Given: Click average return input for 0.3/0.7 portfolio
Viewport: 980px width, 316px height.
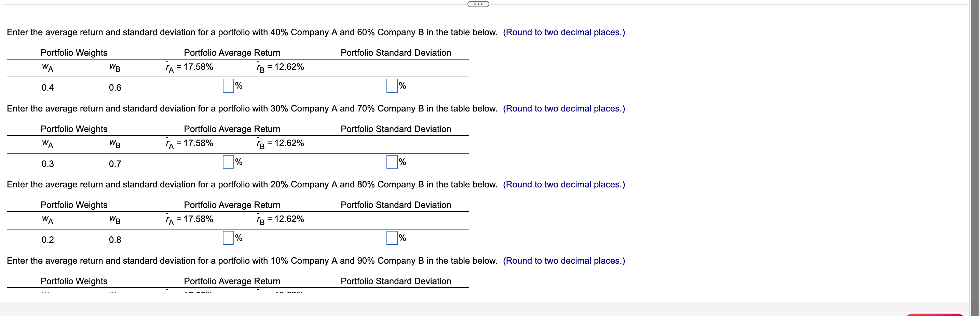Looking at the screenshot, I should coord(228,162).
